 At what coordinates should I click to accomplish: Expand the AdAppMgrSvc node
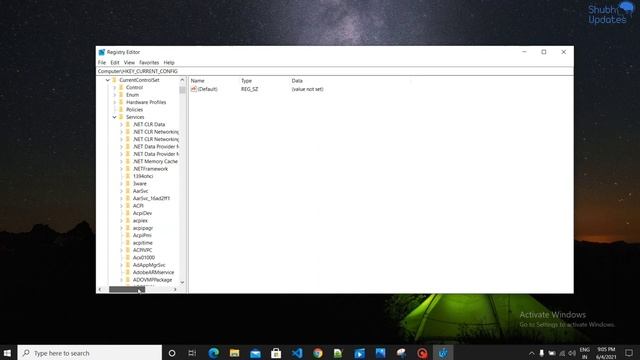coord(122,265)
